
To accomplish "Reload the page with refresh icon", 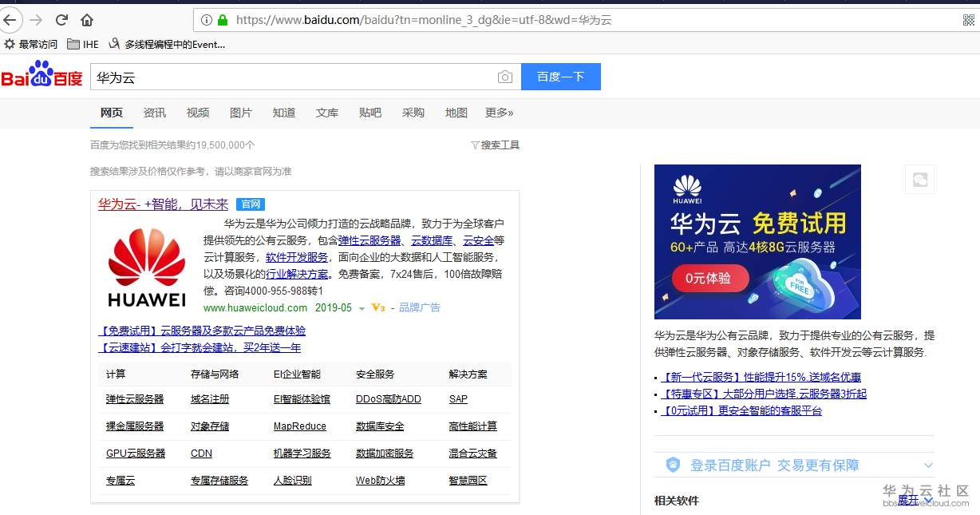I will [x=61, y=20].
